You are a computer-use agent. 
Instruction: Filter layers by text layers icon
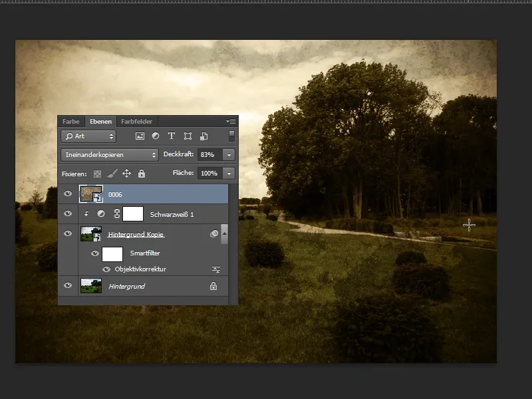(x=172, y=136)
